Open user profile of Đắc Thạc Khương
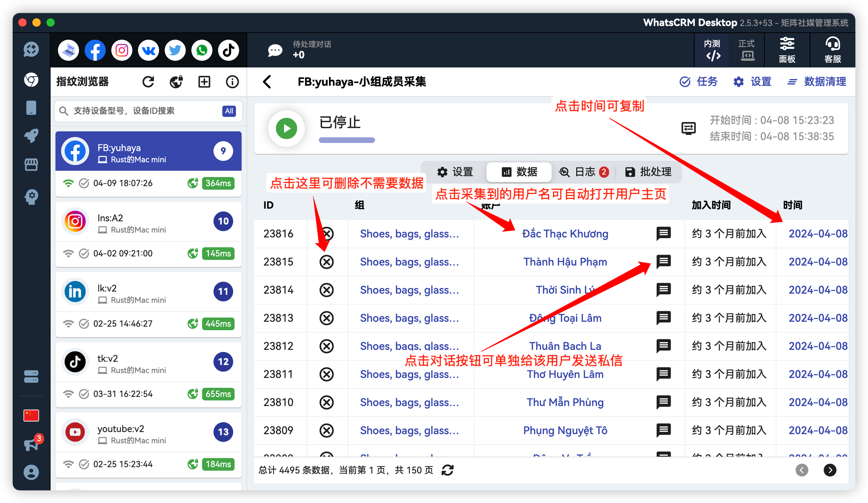This screenshot has width=868, height=503. pyautogui.click(x=565, y=233)
